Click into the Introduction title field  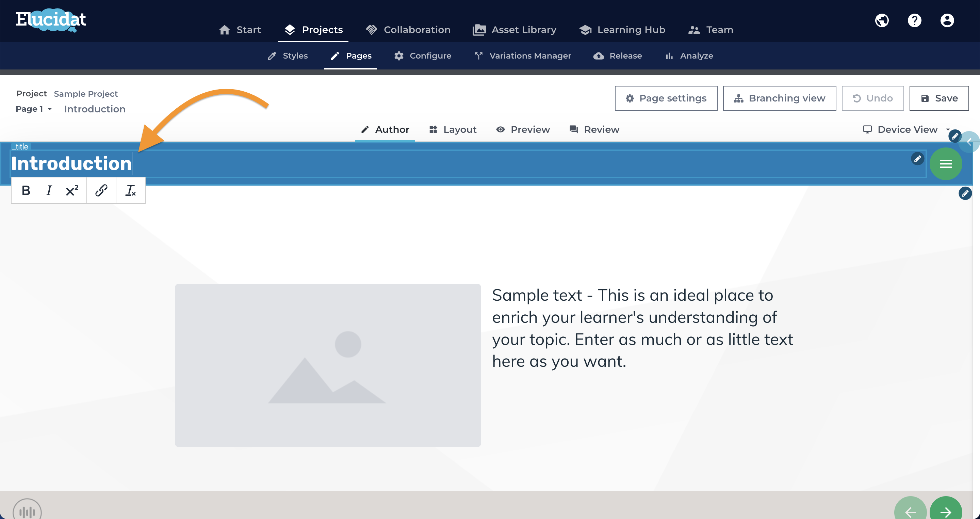click(468, 164)
